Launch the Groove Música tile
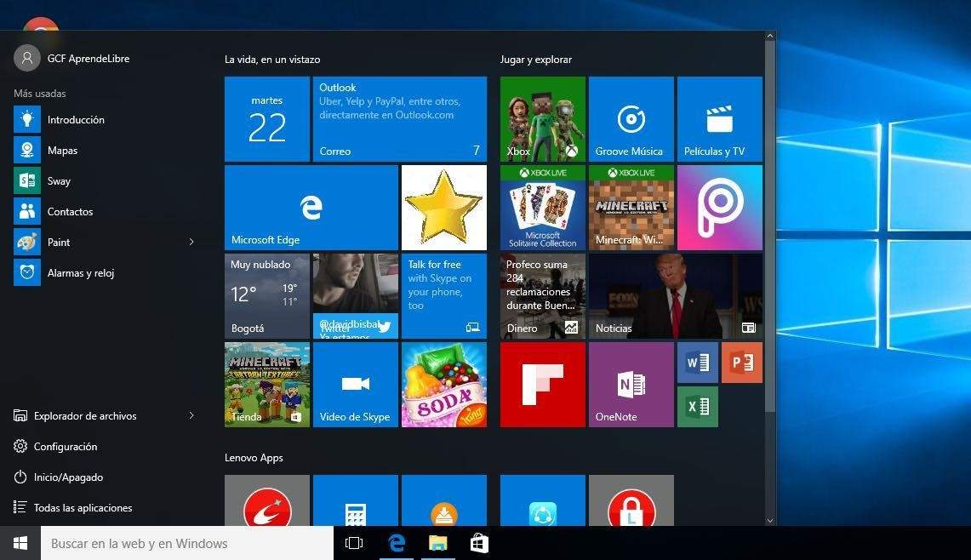The height and width of the screenshot is (560, 971). (631, 119)
